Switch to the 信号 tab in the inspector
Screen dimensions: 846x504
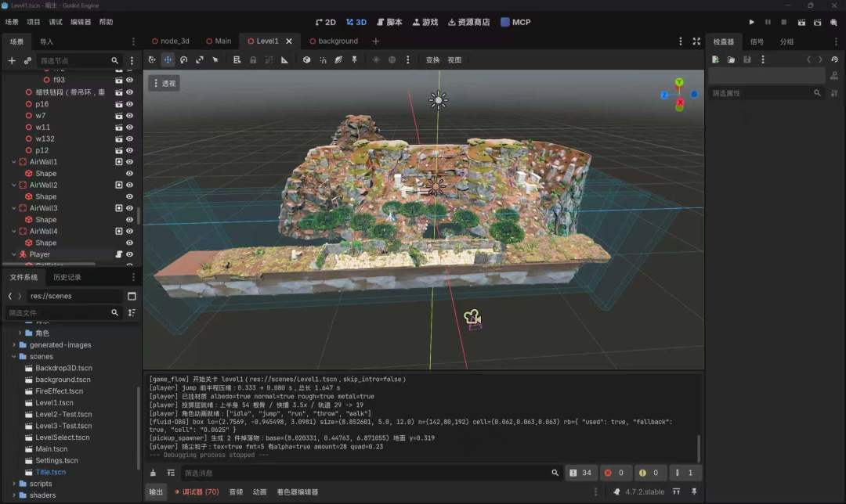pyautogui.click(x=757, y=41)
